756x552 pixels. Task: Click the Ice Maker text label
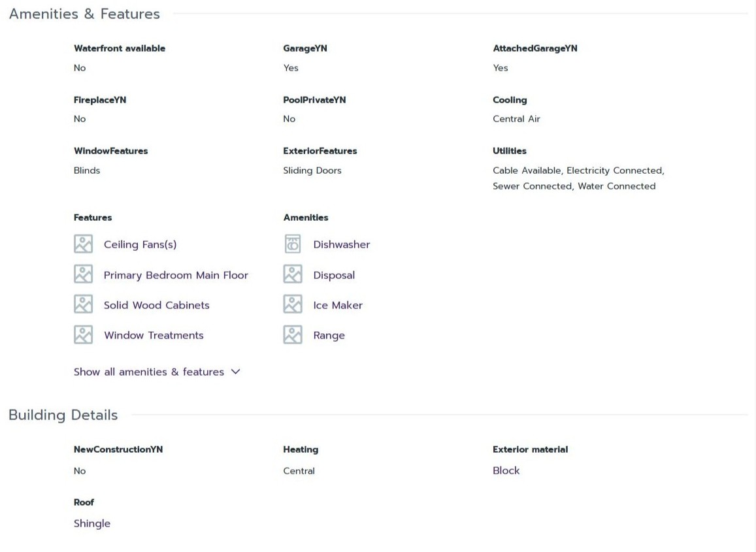click(x=338, y=305)
